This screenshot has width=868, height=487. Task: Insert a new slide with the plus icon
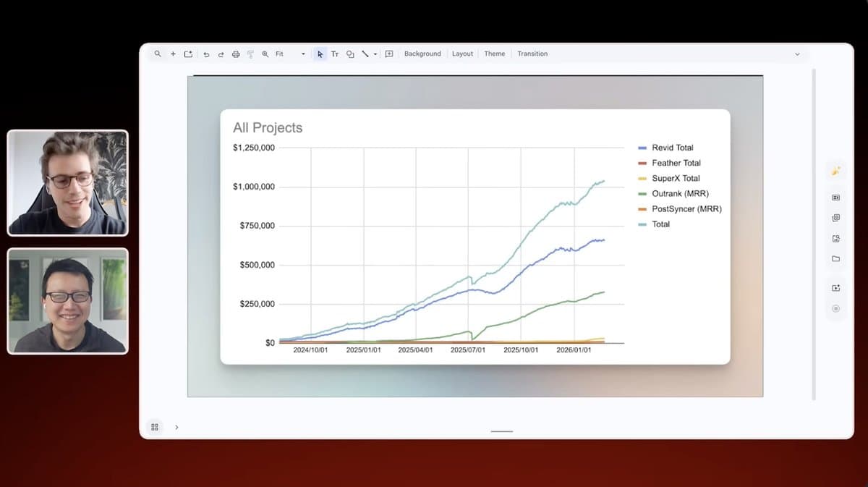click(173, 54)
